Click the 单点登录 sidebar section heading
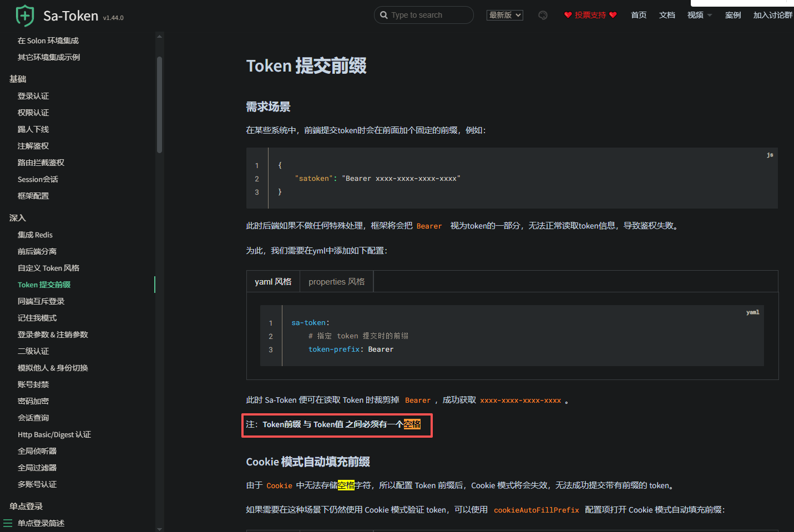Screen dimensions: 794x532 coord(26,506)
